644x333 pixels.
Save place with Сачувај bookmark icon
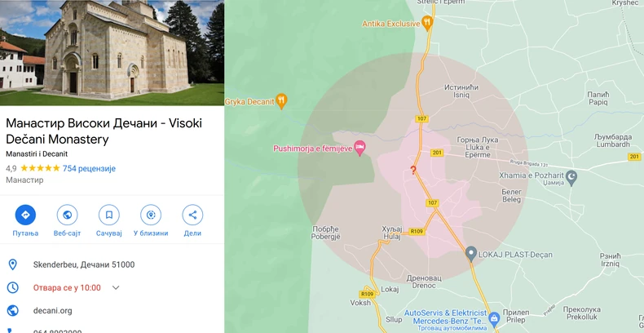[109, 215]
